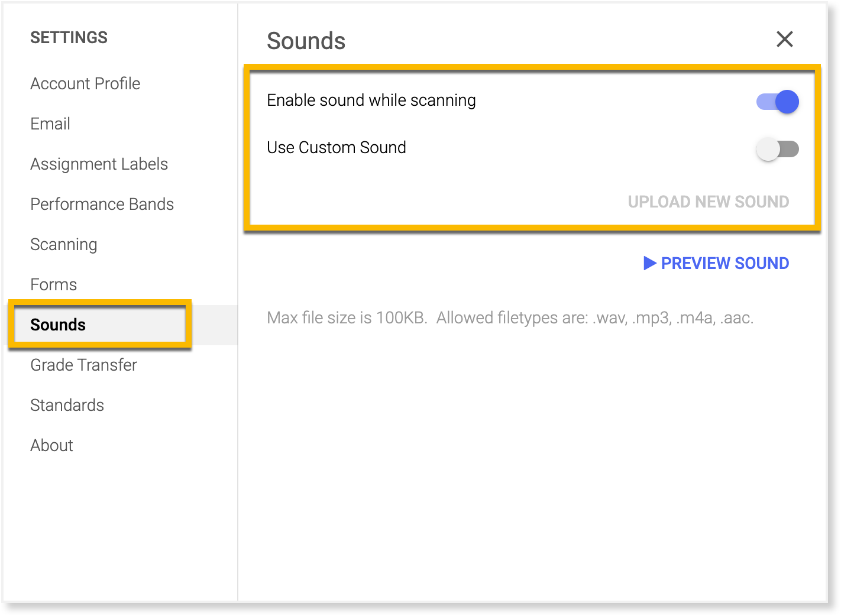841x616 pixels.
Task: Turn off Enable sound while scanning switch
Action: [x=777, y=102]
